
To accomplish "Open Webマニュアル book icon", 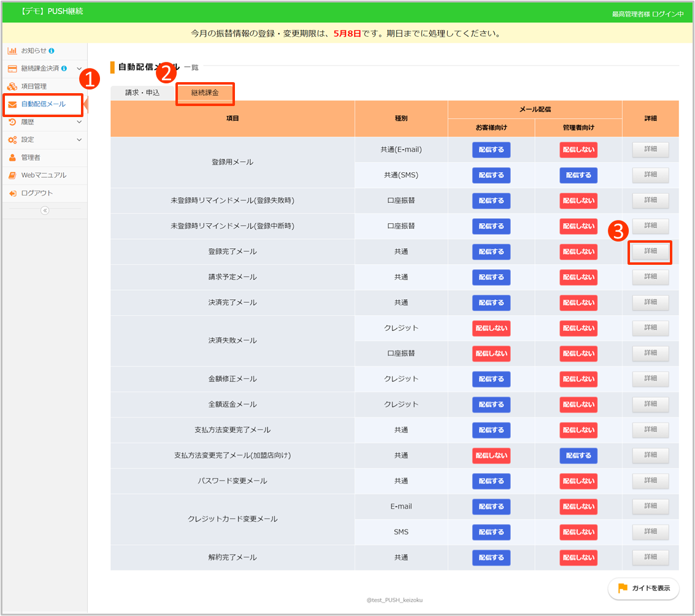I will tap(12, 175).
